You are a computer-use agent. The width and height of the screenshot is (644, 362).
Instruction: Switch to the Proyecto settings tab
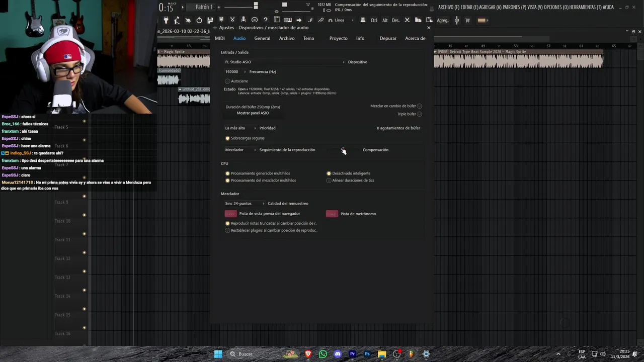(338, 38)
